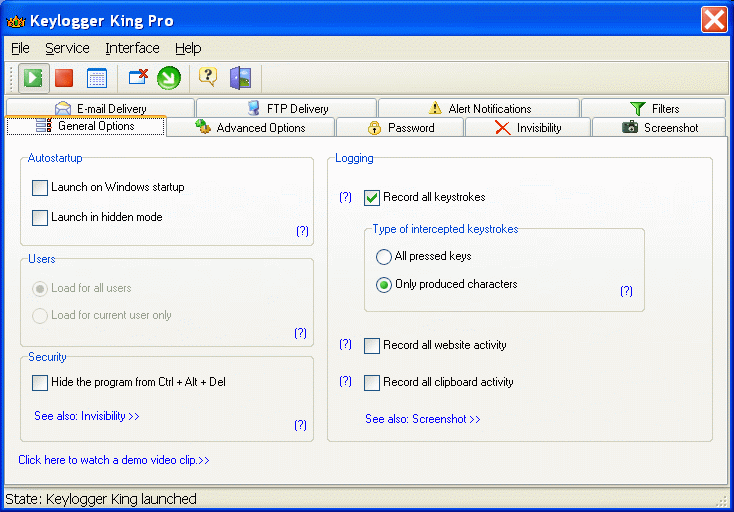Image resolution: width=734 pixels, height=512 pixels.
Task: Click the Users group help link
Action: 301,333
